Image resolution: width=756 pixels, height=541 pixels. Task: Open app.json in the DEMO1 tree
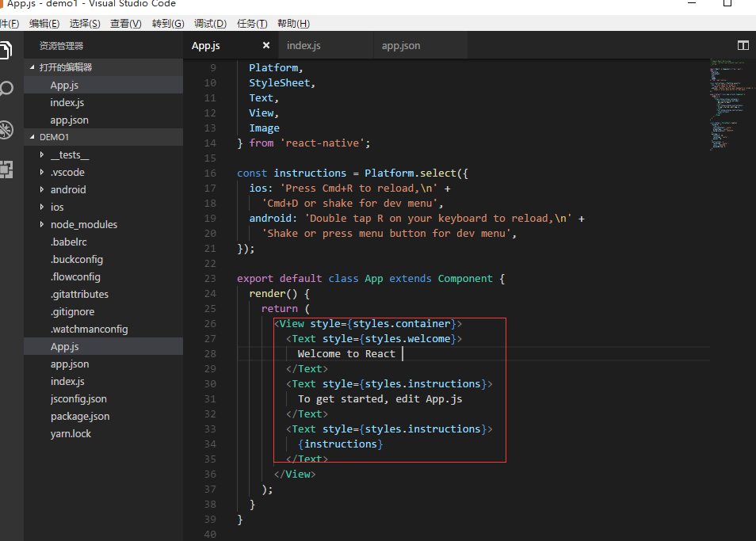click(x=103, y=364)
